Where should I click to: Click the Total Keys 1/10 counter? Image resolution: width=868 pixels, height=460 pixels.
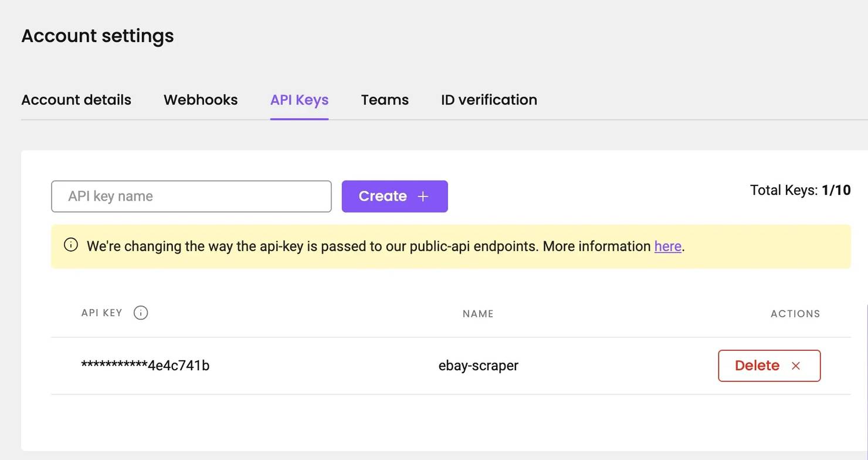pyautogui.click(x=800, y=190)
